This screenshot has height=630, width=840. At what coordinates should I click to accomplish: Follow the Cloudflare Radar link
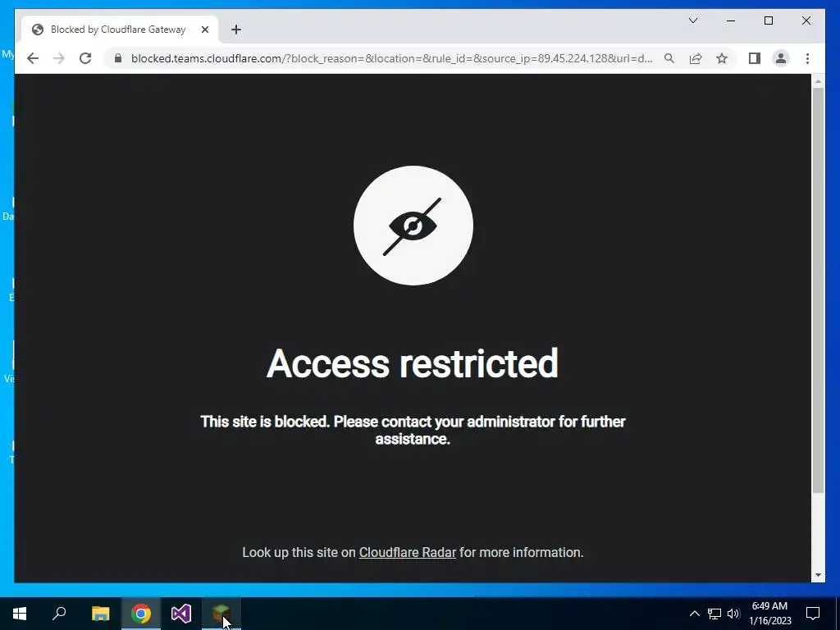(x=407, y=552)
